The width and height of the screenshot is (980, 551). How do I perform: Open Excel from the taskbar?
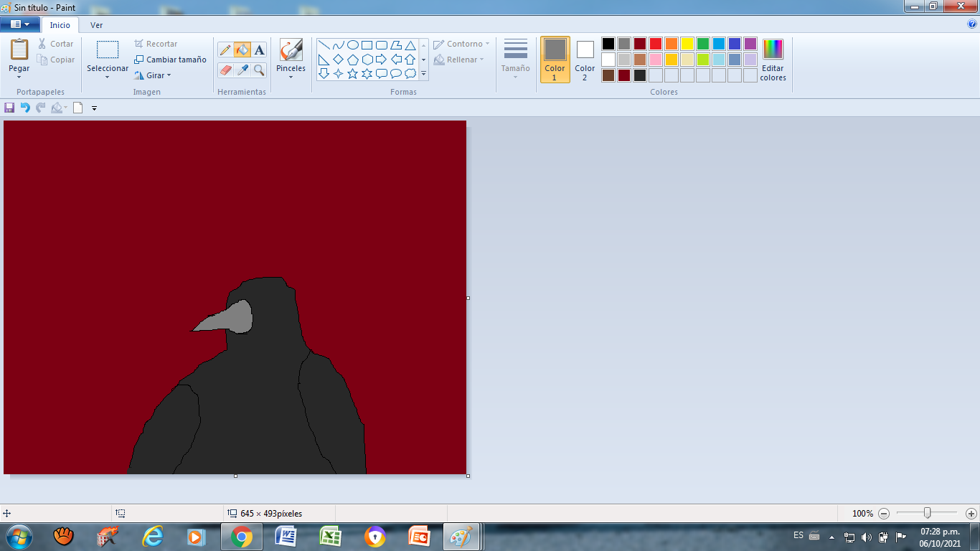tap(330, 537)
